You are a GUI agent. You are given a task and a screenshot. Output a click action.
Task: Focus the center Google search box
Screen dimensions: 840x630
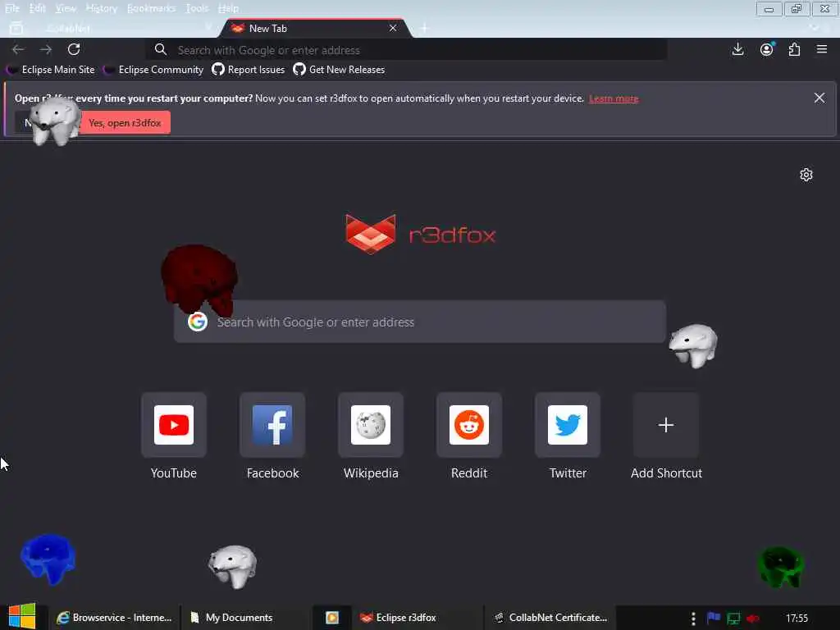[x=420, y=322]
